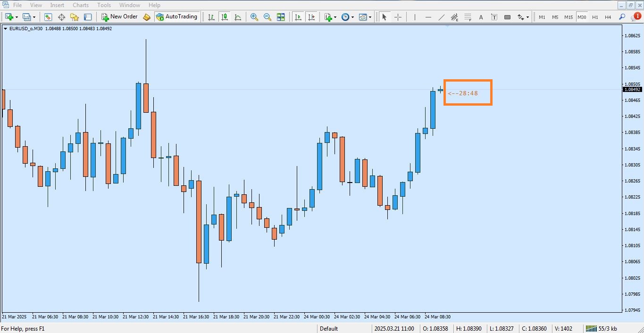Select the trendline drawing tool
The width and height of the screenshot is (644, 333).
pos(441,17)
